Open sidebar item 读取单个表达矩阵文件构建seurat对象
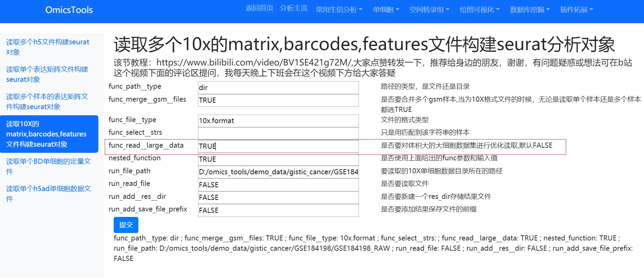Viewport: 644px width, 279px height. pyautogui.click(x=49, y=74)
